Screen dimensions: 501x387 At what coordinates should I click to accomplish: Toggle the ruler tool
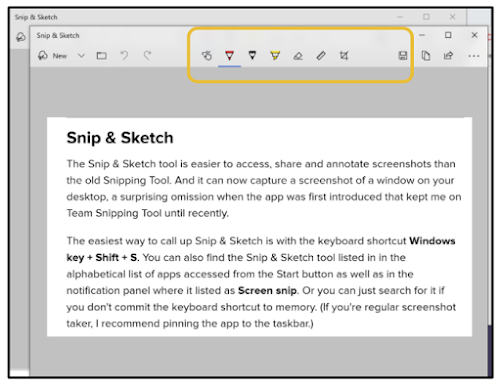[x=321, y=55]
